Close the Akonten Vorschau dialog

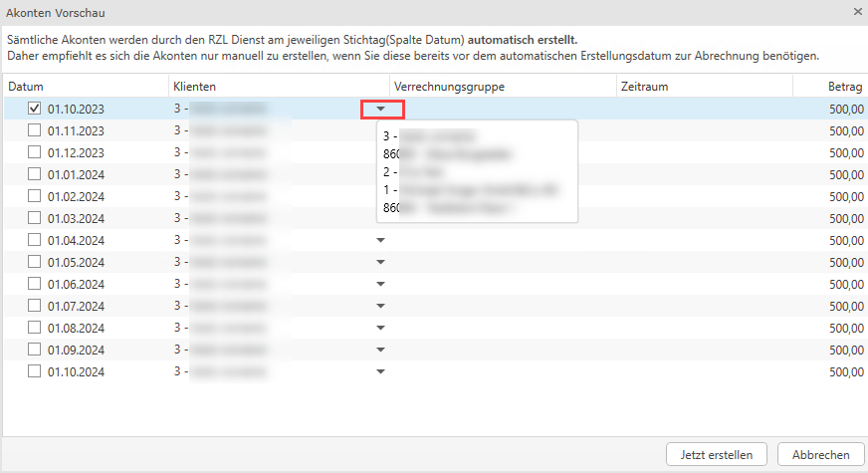857,12
